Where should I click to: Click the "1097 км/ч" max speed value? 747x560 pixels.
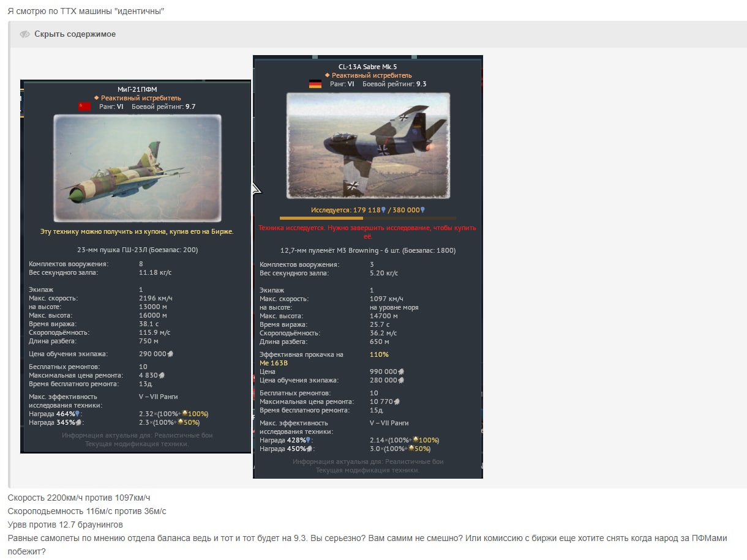(386, 299)
